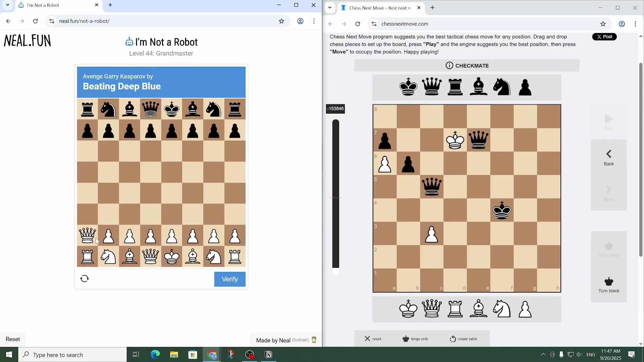
Task: Click taskbar search box
Action: [73, 355]
